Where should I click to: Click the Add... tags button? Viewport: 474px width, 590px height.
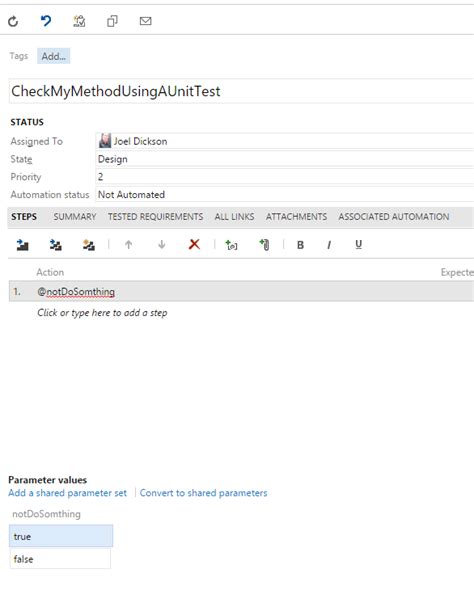click(53, 56)
